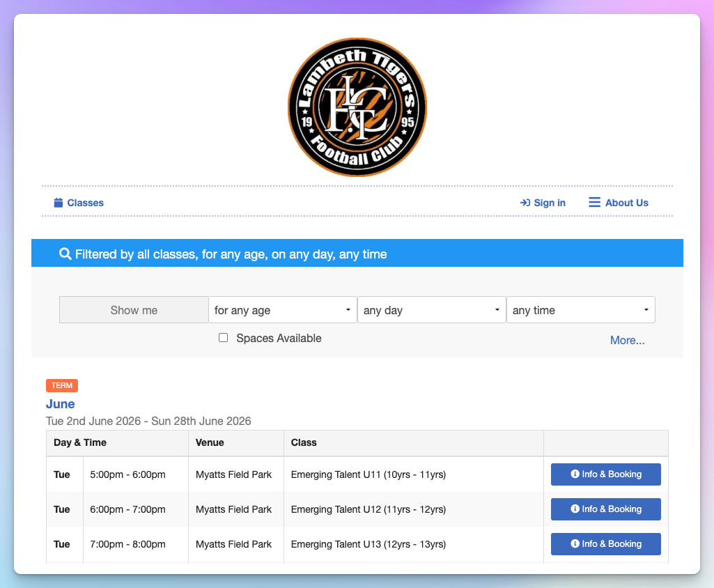Click 'Emerging Talent U12 (11yrs - 12yrs)' class text

368,509
